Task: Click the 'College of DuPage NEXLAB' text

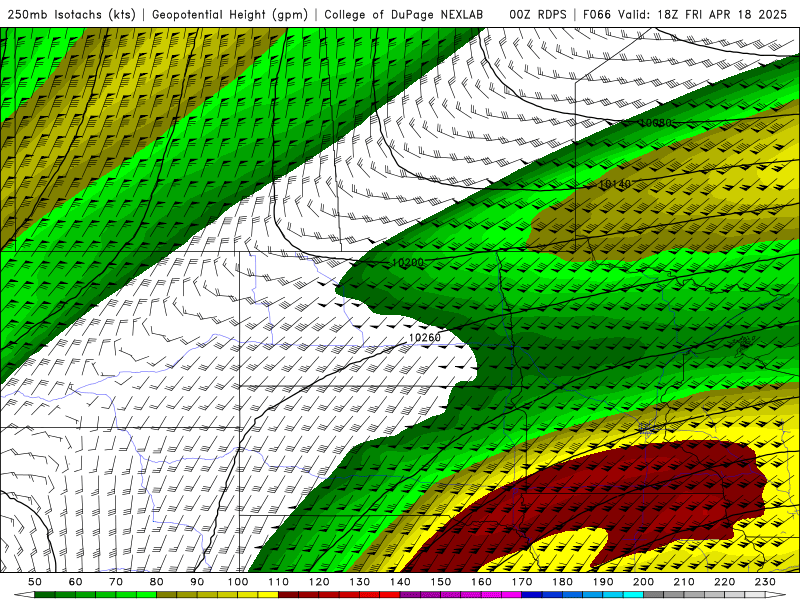Action: [403, 14]
